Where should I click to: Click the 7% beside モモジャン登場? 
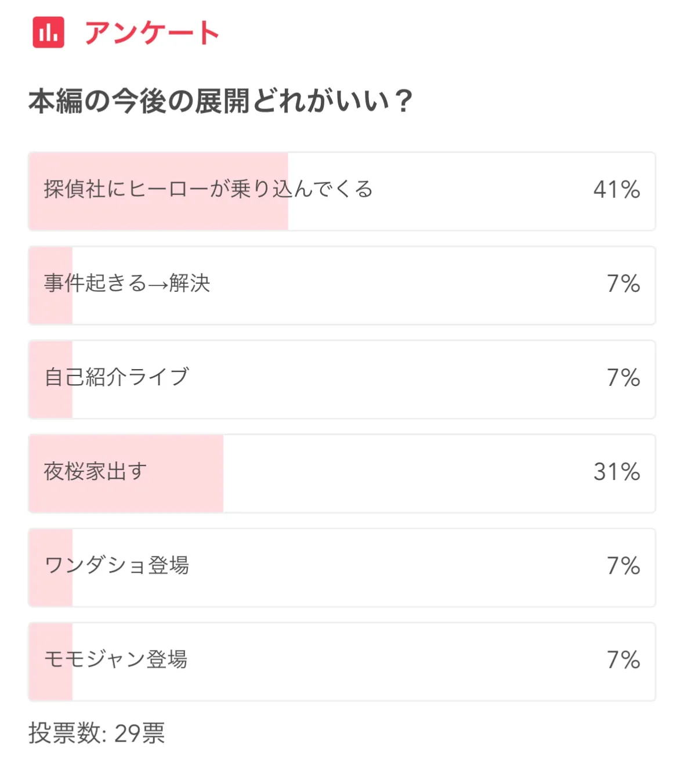point(623,660)
